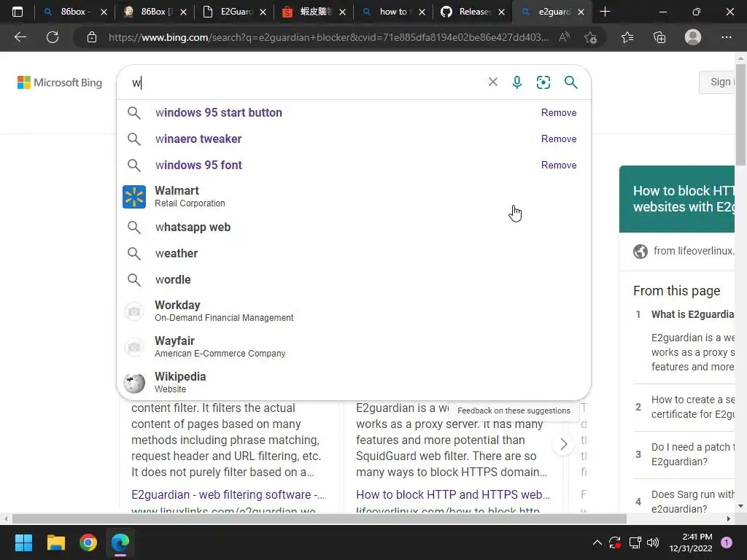Screen dimensions: 747x560
Task: Open the tab actions menu icon
Action: [x=18, y=12]
